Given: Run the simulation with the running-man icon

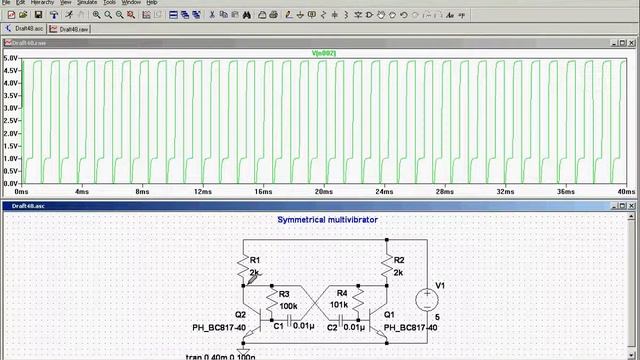Looking at the screenshot, I should click(69, 15).
